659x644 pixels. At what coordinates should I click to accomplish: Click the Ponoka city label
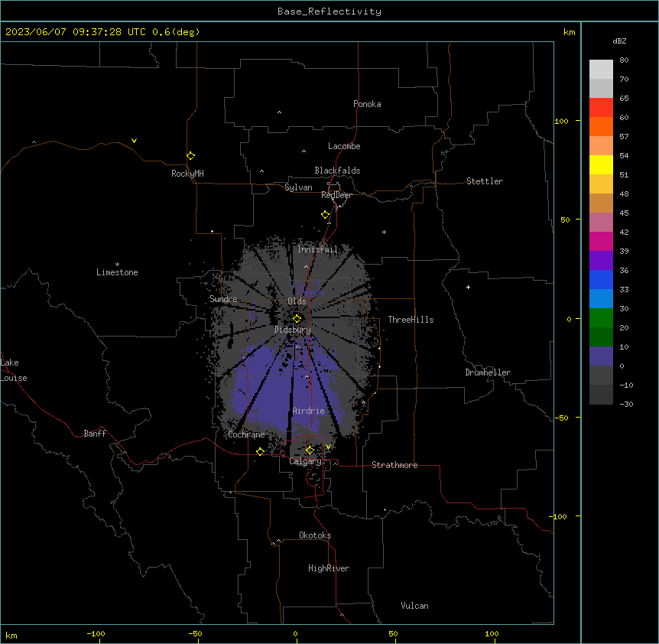click(x=367, y=104)
